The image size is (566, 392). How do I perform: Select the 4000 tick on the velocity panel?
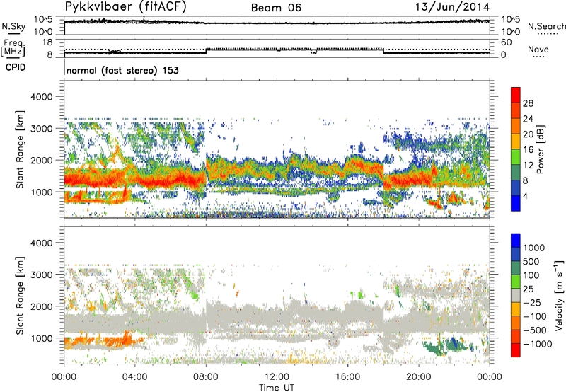(41, 243)
